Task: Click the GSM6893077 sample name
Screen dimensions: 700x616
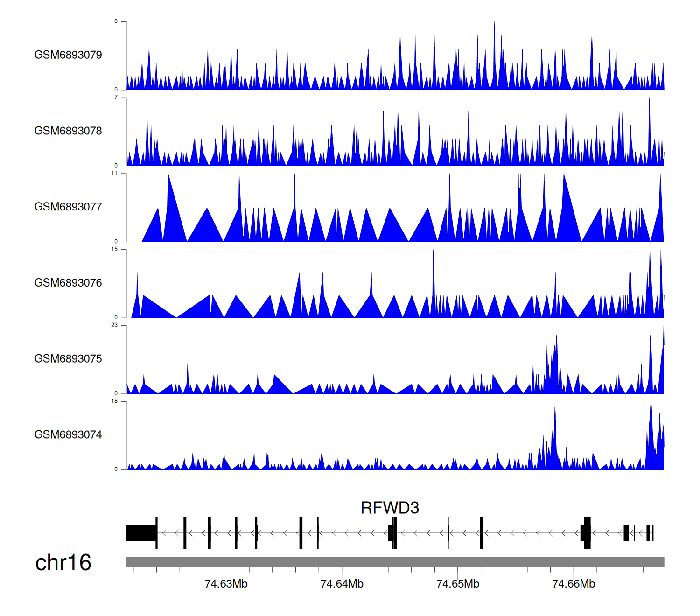Action: point(68,207)
